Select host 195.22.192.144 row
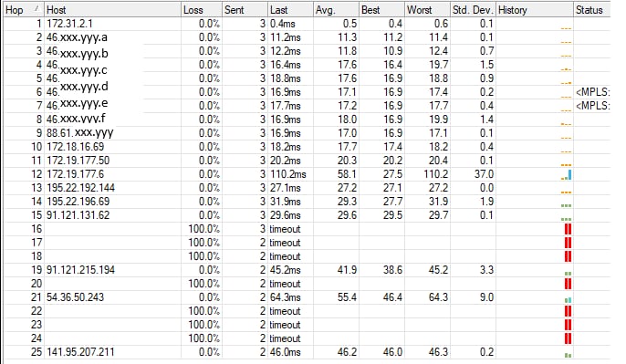The image size is (626, 364). [307, 188]
